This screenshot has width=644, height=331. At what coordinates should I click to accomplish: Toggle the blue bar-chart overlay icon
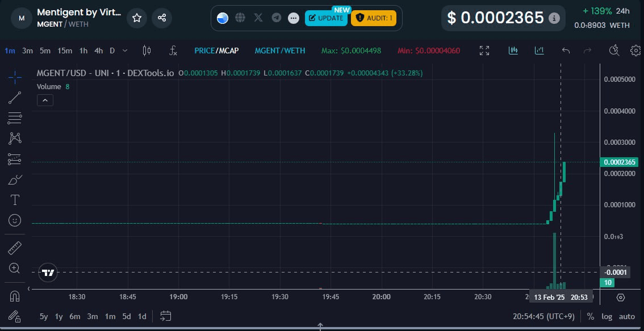(540, 51)
